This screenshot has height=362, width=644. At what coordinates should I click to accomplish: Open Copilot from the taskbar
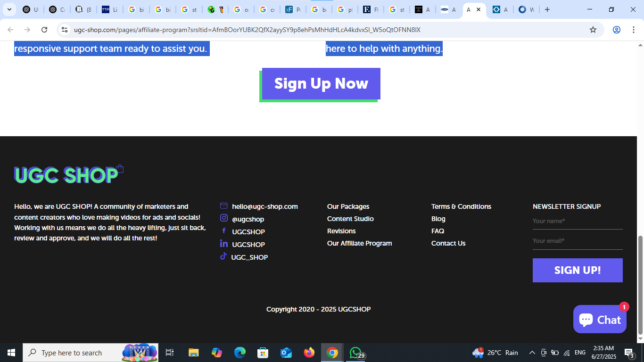(x=217, y=353)
